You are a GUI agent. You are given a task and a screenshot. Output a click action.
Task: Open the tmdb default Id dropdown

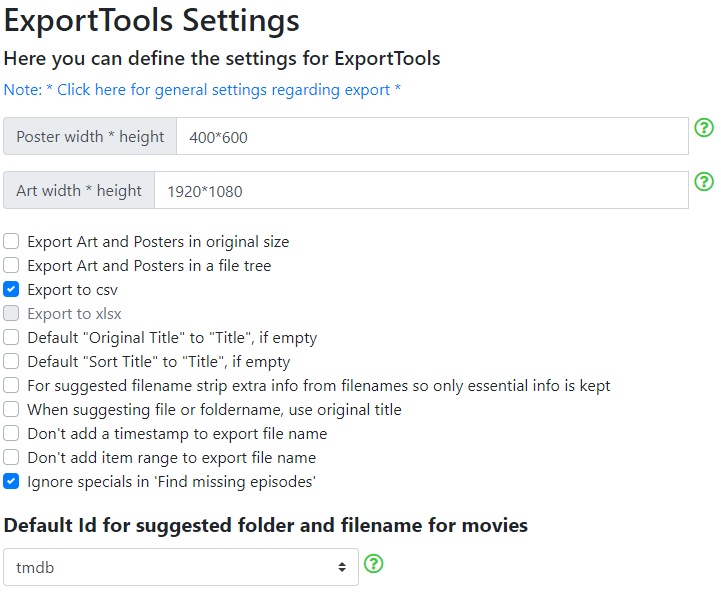pyautogui.click(x=181, y=567)
